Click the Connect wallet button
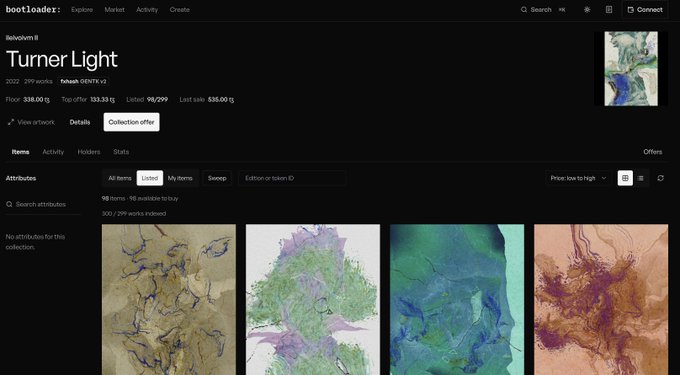 tap(645, 10)
